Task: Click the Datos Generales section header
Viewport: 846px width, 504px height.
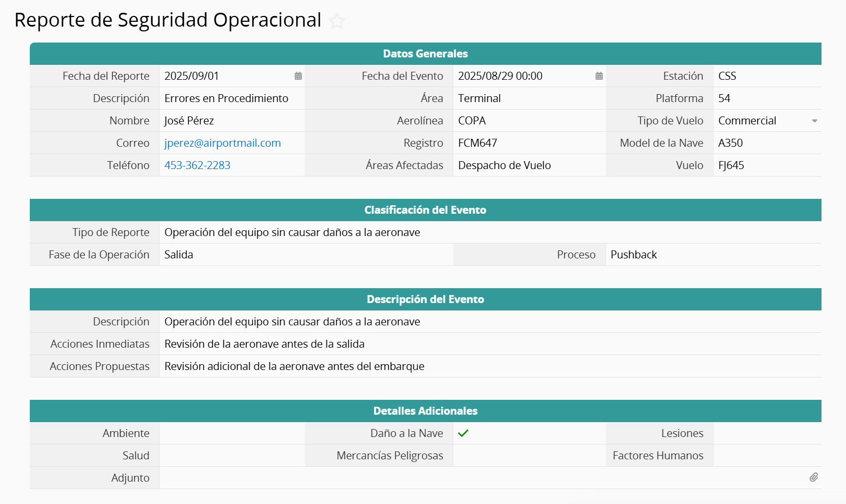Action: 425,54
